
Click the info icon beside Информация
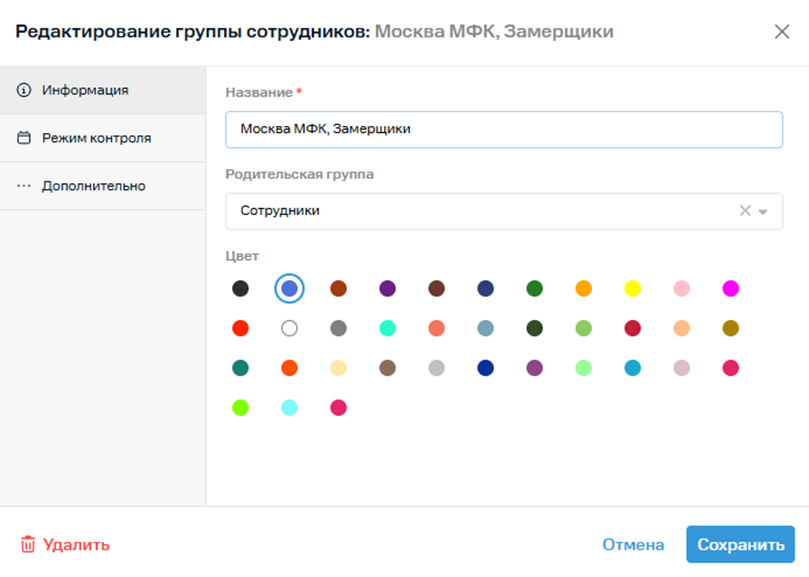click(25, 90)
